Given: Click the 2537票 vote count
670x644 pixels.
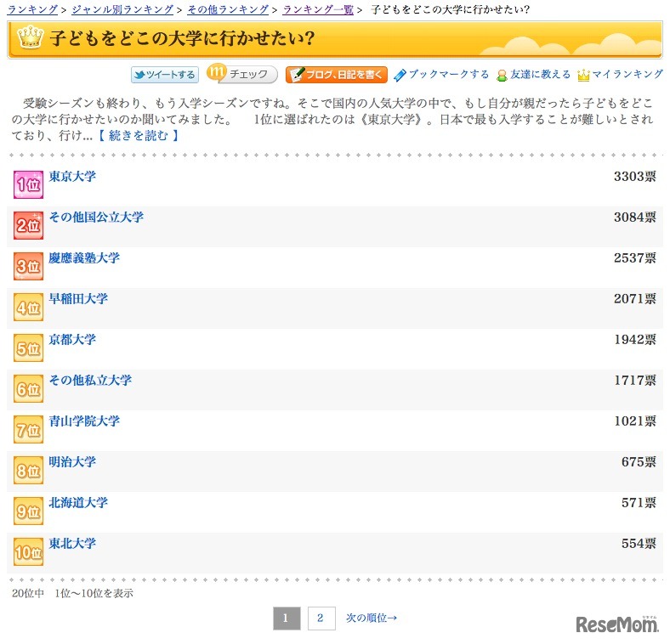Looking at the screenshot, I should (635, 258).
